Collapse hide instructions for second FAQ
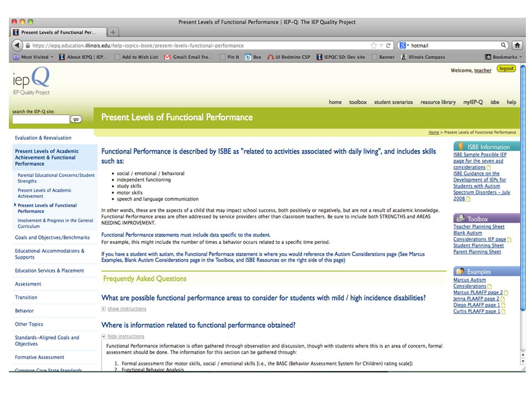This screenshot has width=532, height=399. click(x=126, y=336)
